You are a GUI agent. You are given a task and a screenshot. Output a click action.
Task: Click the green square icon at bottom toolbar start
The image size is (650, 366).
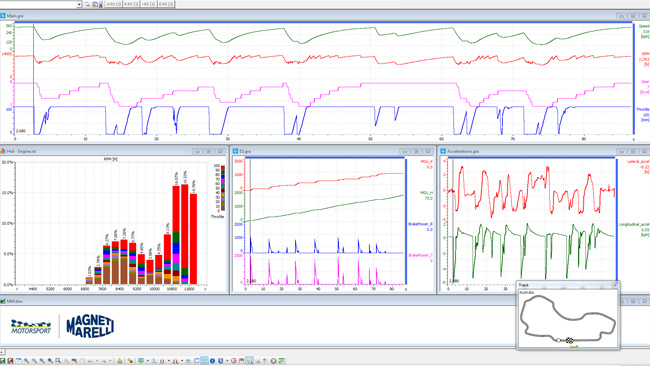pos(3,361)
